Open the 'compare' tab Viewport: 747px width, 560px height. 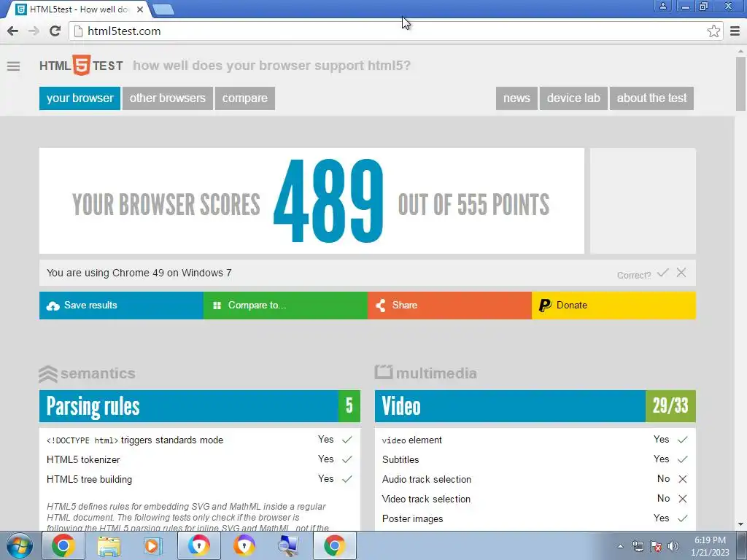pos(245,98)
